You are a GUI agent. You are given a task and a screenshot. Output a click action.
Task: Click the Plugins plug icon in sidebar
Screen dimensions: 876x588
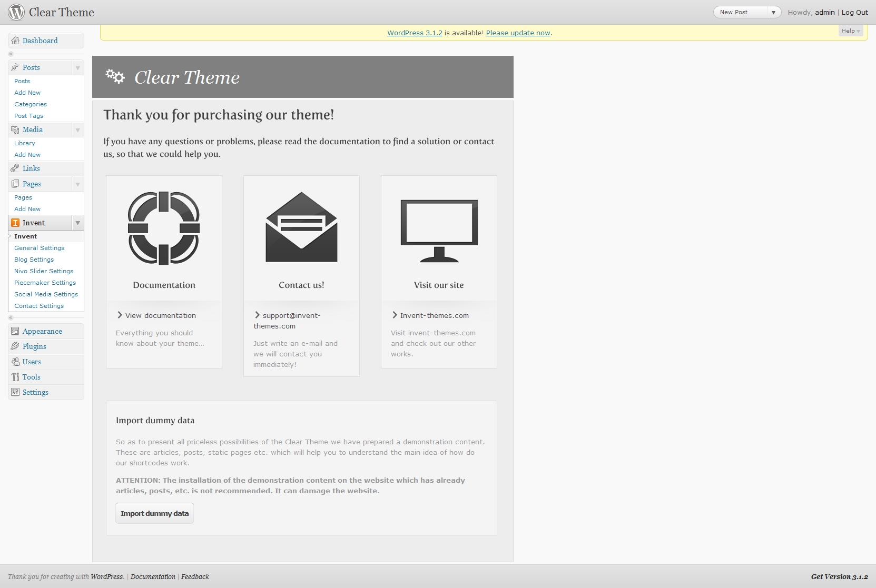point(15,346)
